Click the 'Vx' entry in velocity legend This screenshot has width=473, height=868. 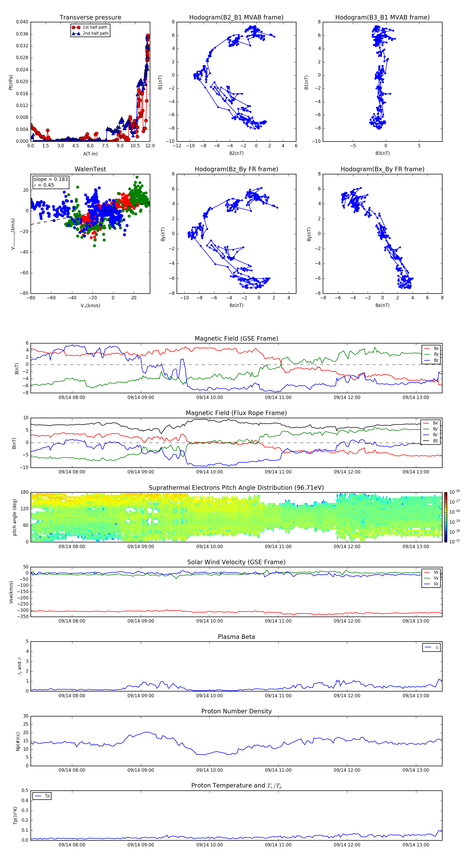click(x=431, y=573)
